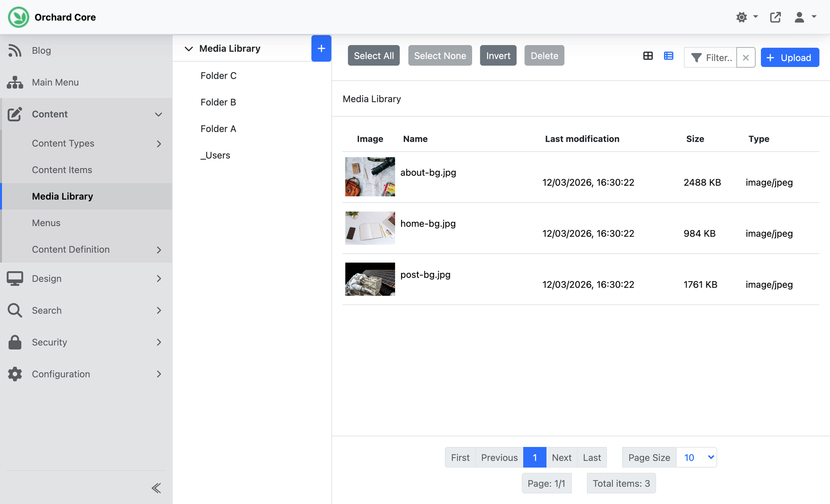Click the Select All button
Screen dimensions: 830x504
tap(373, 56)
